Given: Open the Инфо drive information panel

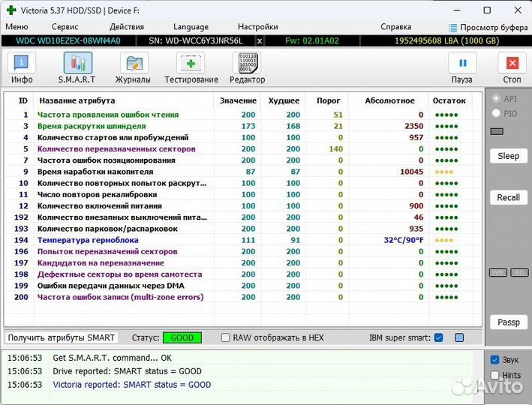Looking at the screenshot, I should point(22,67).
